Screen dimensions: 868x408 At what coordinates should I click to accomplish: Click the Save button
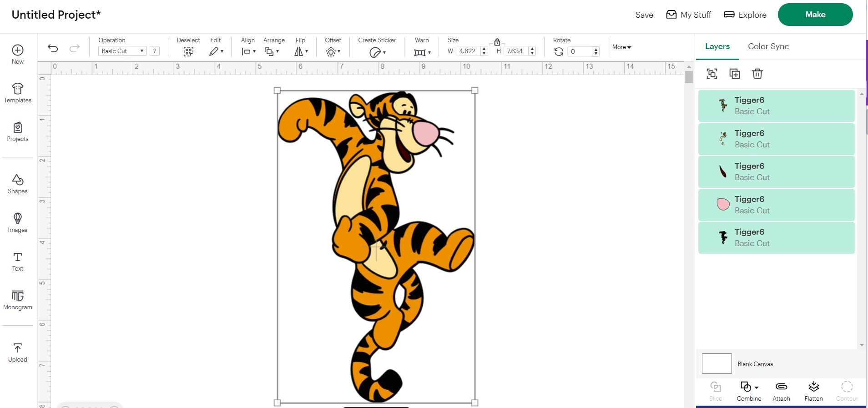pyautogui.click(x=644, y=15)
